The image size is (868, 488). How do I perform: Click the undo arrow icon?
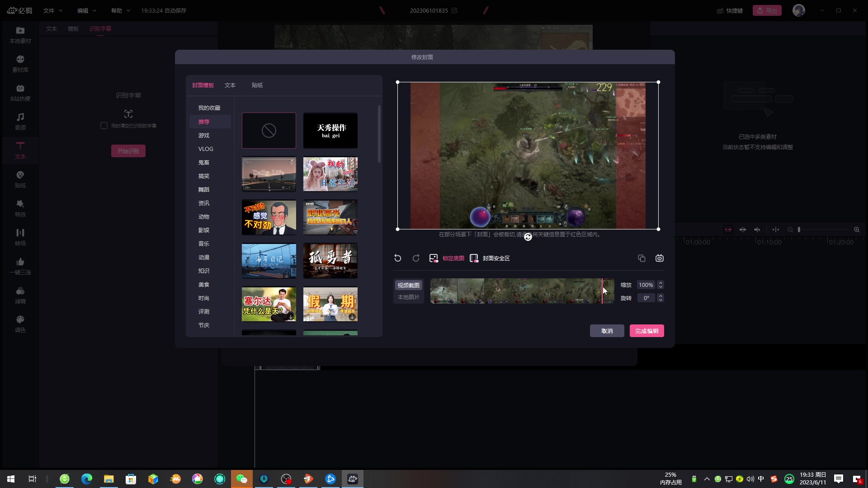point(398,258)
